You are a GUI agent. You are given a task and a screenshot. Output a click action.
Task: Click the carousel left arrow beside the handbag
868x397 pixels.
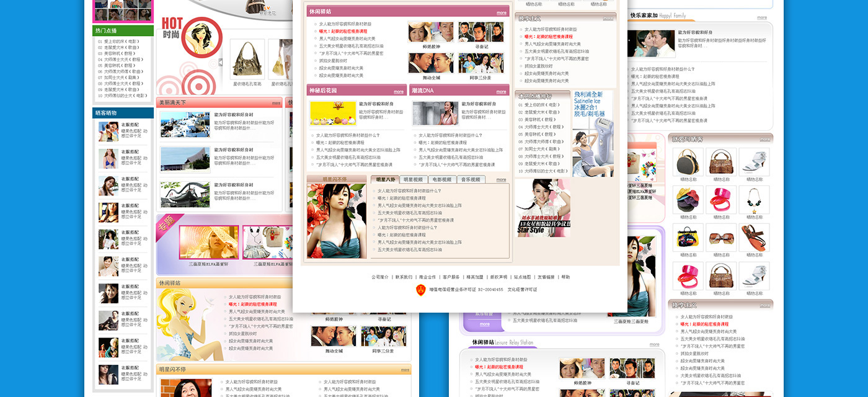[220, 62]
